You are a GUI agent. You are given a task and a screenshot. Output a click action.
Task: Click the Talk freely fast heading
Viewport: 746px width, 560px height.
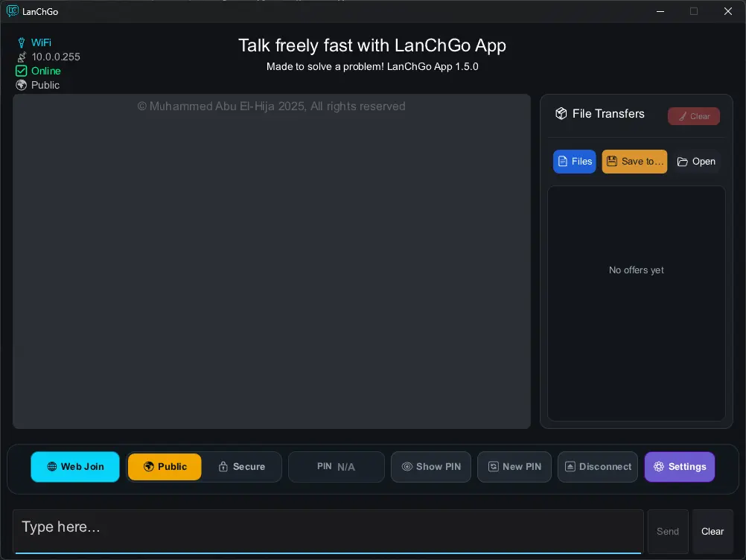pos(372,45)
